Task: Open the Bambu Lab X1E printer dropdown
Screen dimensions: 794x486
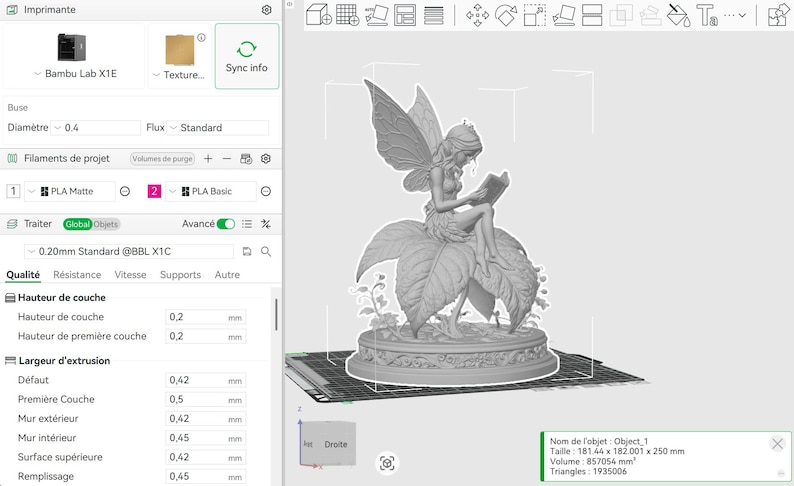Action: pos(75,73)
